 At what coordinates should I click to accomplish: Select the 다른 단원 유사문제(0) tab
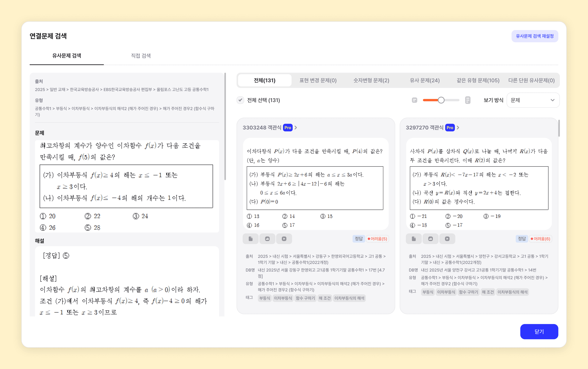[532, 80]
